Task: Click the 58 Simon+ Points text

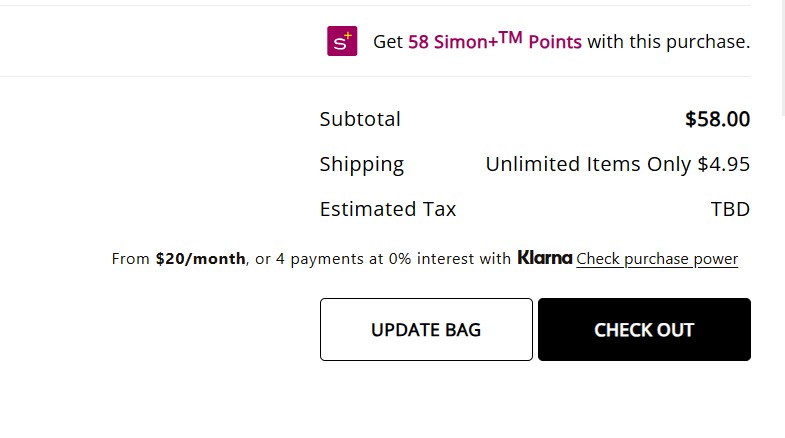Action: point(494,42)
